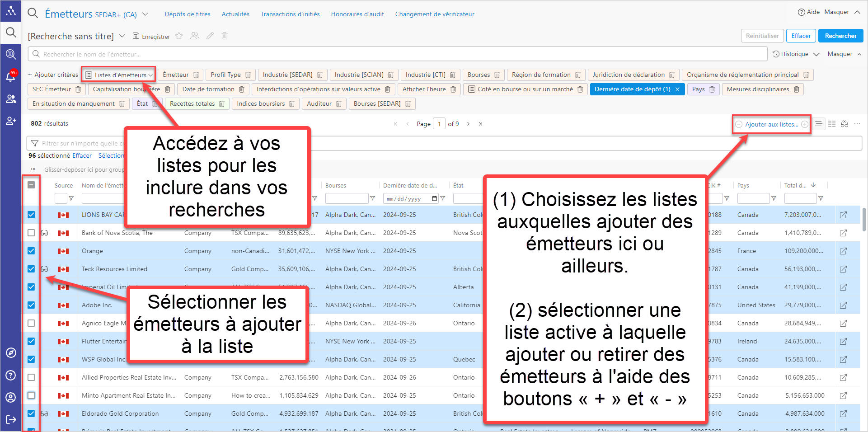Check the Agnico Eagle row checkbox

point(31,323)
